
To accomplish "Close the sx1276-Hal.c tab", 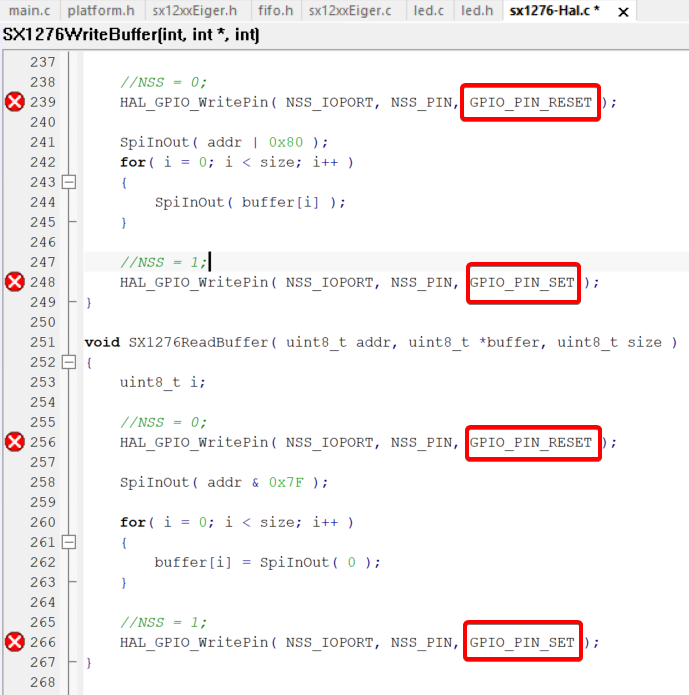I will (623, 12).
